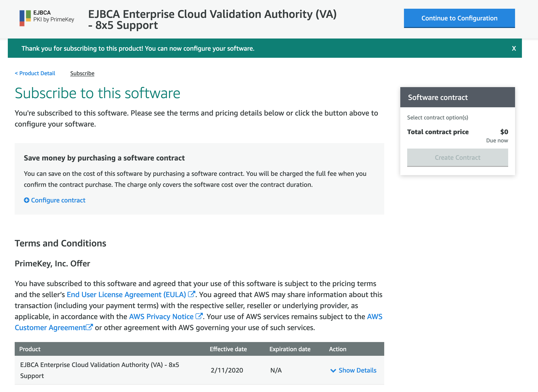The height and width of the screenshot is (392, 538).
Task: Click the Effective date column header
Action: pyautogui.click(x=228, y=349)
